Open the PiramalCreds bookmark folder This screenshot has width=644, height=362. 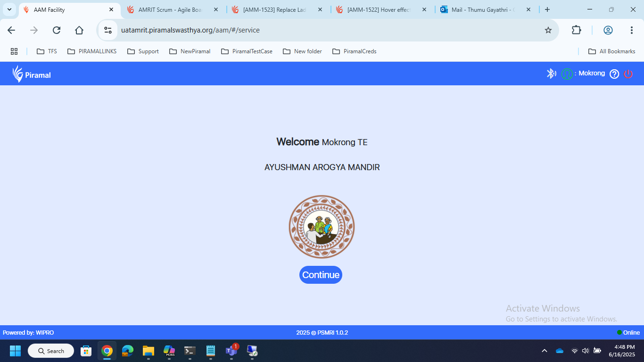point(355,51)
